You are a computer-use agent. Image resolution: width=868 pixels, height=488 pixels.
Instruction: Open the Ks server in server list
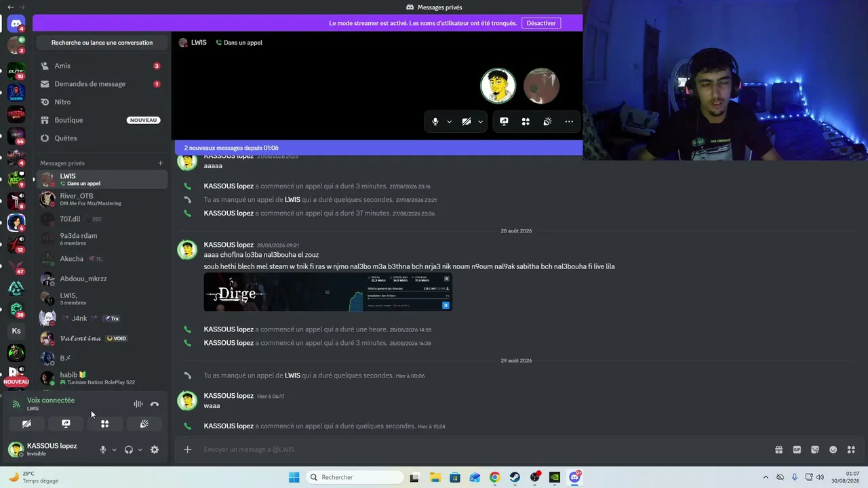pos(16,331)
